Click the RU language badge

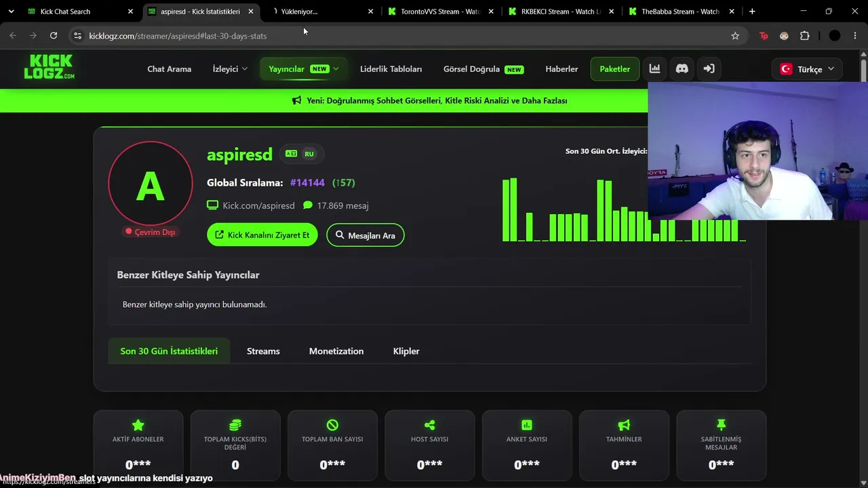(x=309, y=154)
